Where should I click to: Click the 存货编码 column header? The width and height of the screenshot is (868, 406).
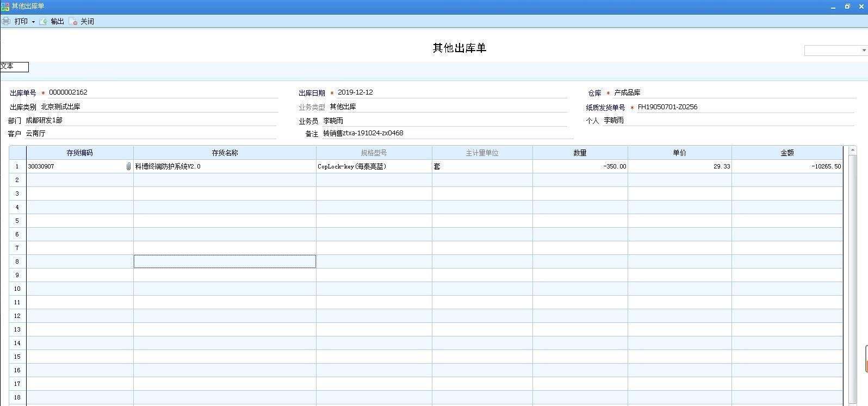80,153
